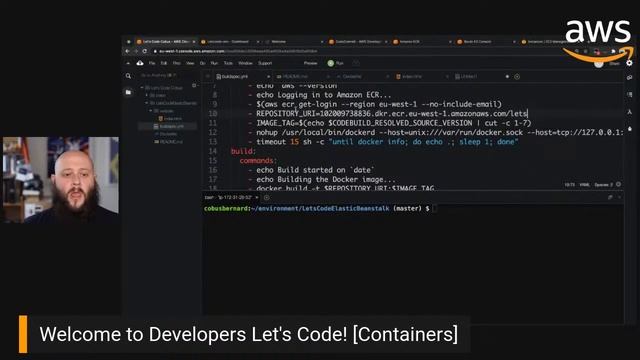640x360 pixels.
Task: Click the user avatar circle
Action: [598, 64]
